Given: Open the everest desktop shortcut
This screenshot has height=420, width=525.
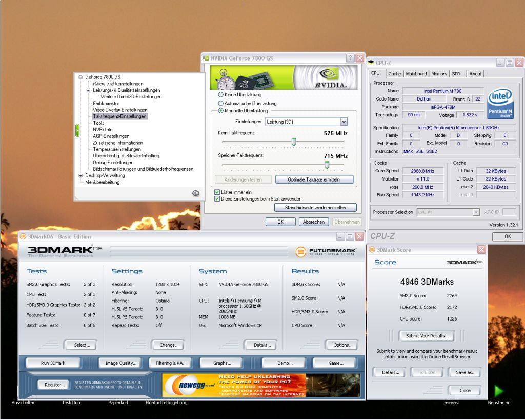Looking at the screenshot, I should coord(452,403).
